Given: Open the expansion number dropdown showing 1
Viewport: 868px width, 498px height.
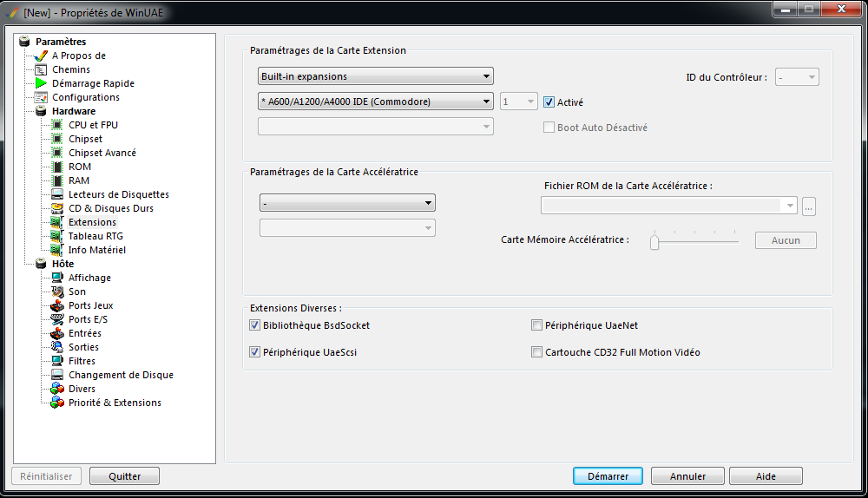Looking at the screenshot, I should (518, 102).
